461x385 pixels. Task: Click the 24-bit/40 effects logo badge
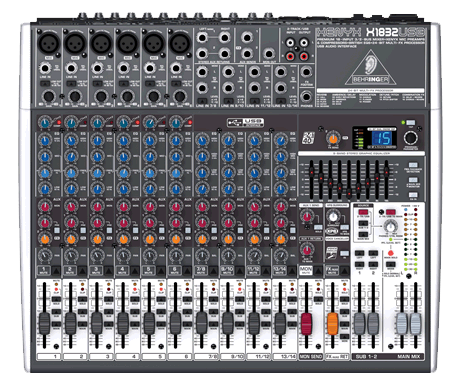[x=308, y=138]
